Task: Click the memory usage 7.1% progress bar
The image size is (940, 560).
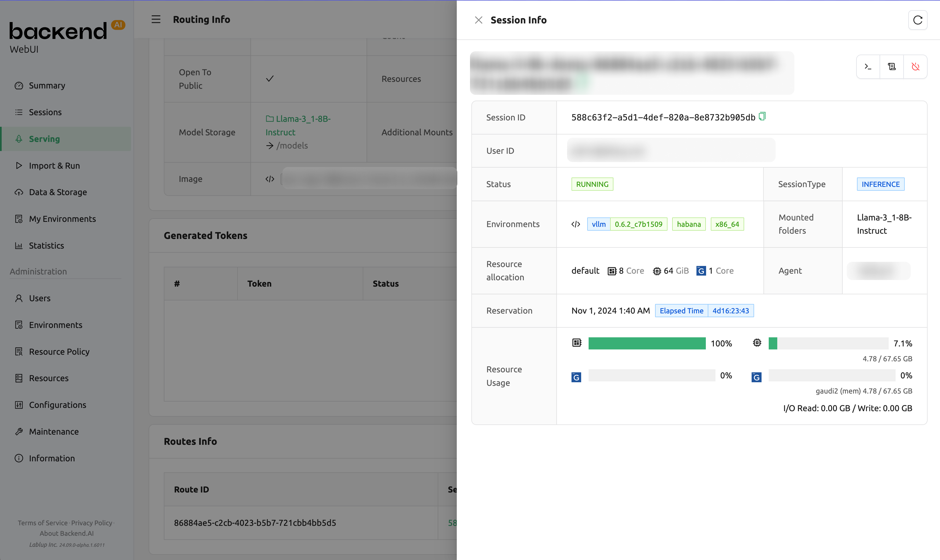Action: tap(828, 343)
